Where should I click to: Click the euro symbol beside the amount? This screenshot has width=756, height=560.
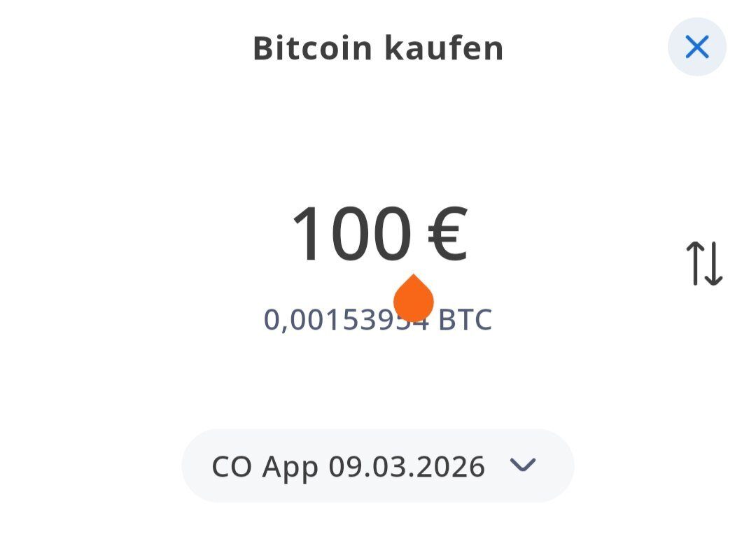[x=447, y=234]
